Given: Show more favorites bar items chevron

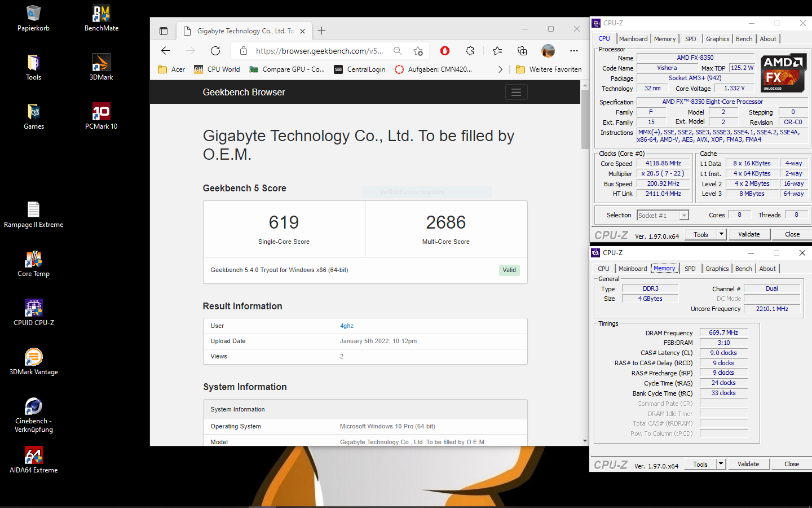Looking at the screenshot, I should [500, 69].
